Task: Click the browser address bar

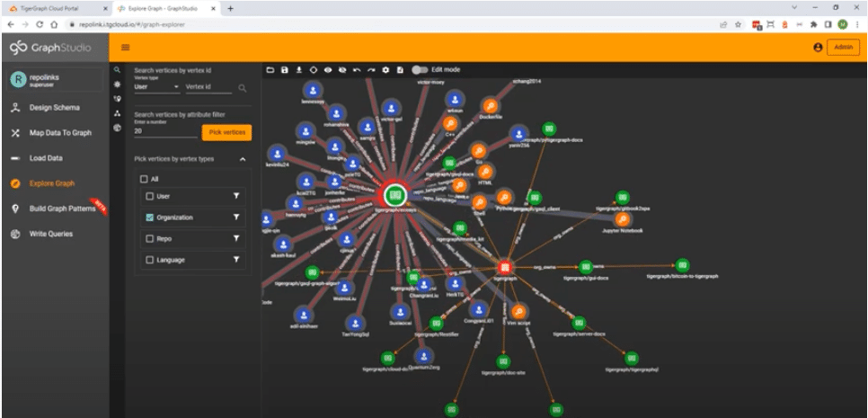Action: click(387, 24)
